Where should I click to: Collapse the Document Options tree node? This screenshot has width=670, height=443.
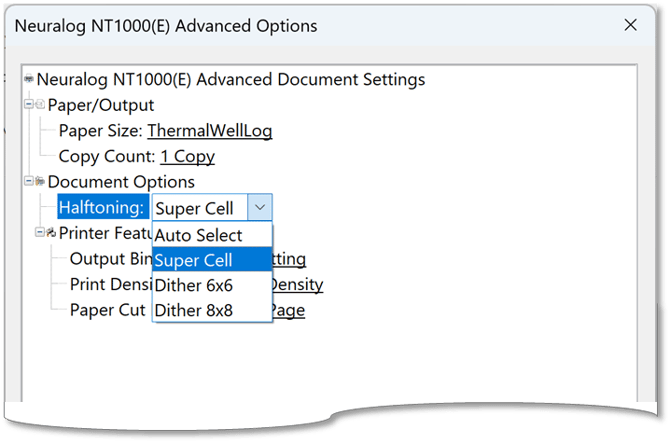29,182
